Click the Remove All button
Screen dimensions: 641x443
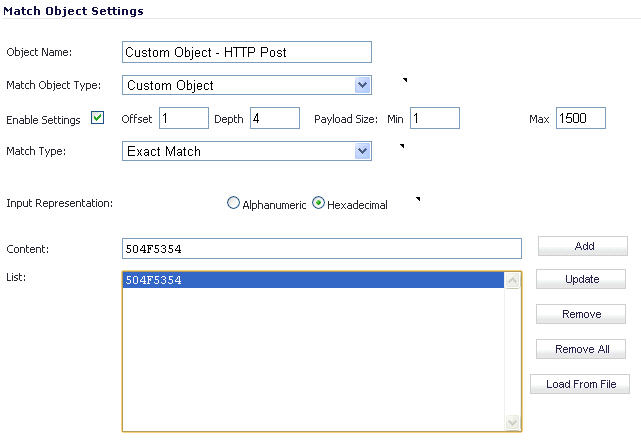(x=581, y=349)
